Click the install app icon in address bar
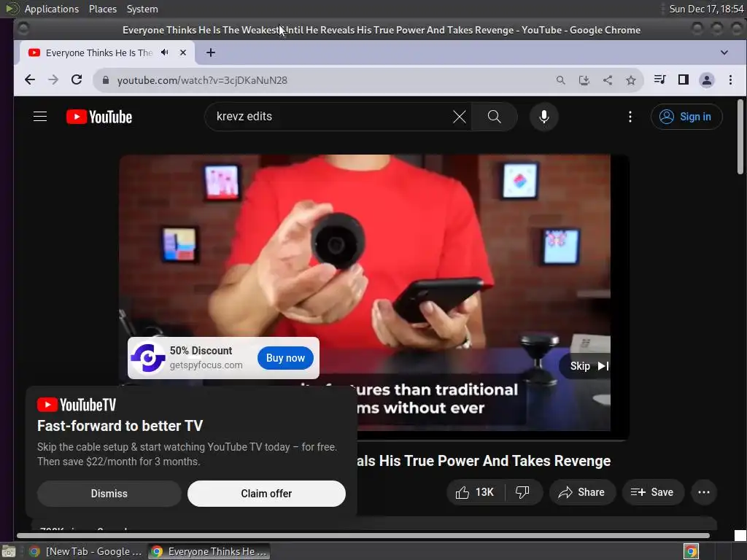The image size is (747, 560). click(x=584, y=80)
